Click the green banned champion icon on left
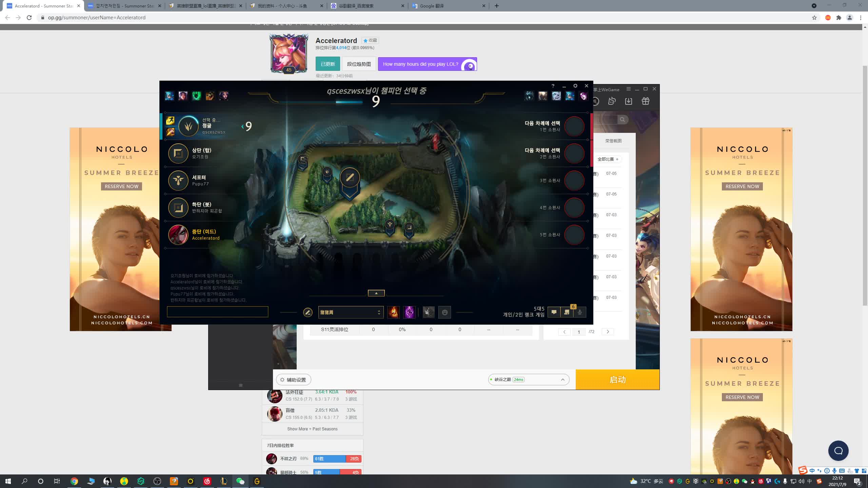 tap(196, 96)
